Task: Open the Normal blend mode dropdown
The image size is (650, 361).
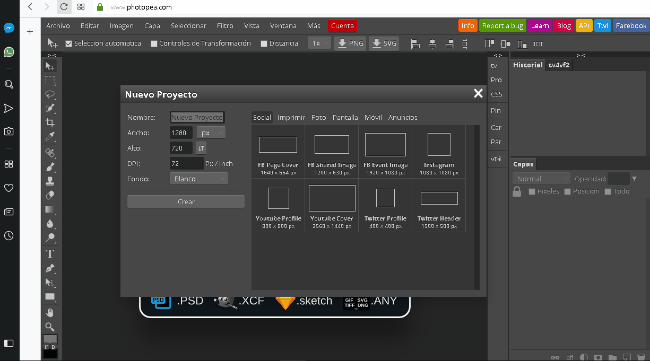Action: (x=541, y=179)
